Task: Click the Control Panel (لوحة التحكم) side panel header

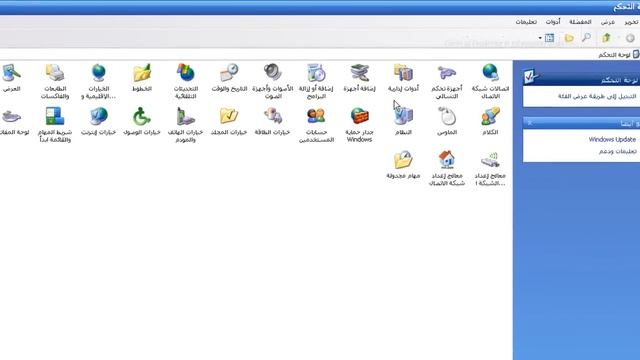Action: coord(581,80)
